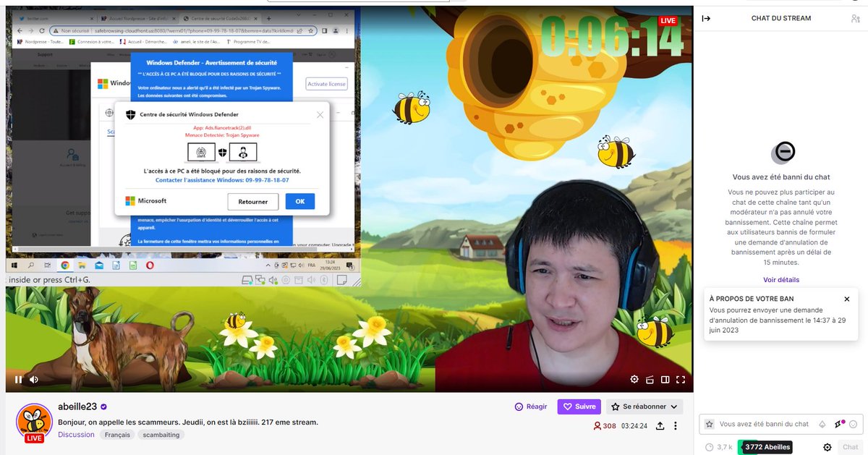Follow the channel with Suivre button
Screen dimensions: 868x455
pos(579,407)
